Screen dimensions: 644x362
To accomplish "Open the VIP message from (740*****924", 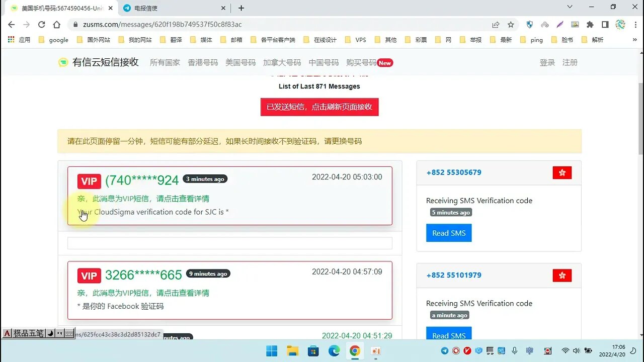I will (230, 196).
